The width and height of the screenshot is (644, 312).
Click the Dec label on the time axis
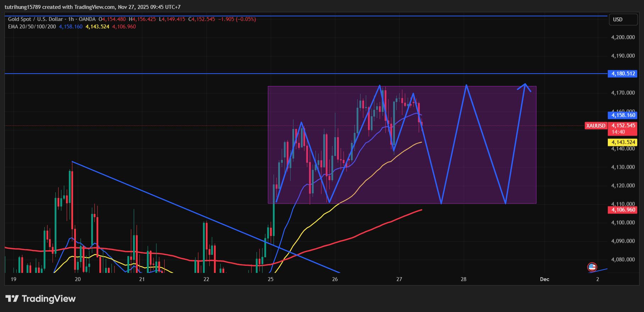click(x=544, y=279)
